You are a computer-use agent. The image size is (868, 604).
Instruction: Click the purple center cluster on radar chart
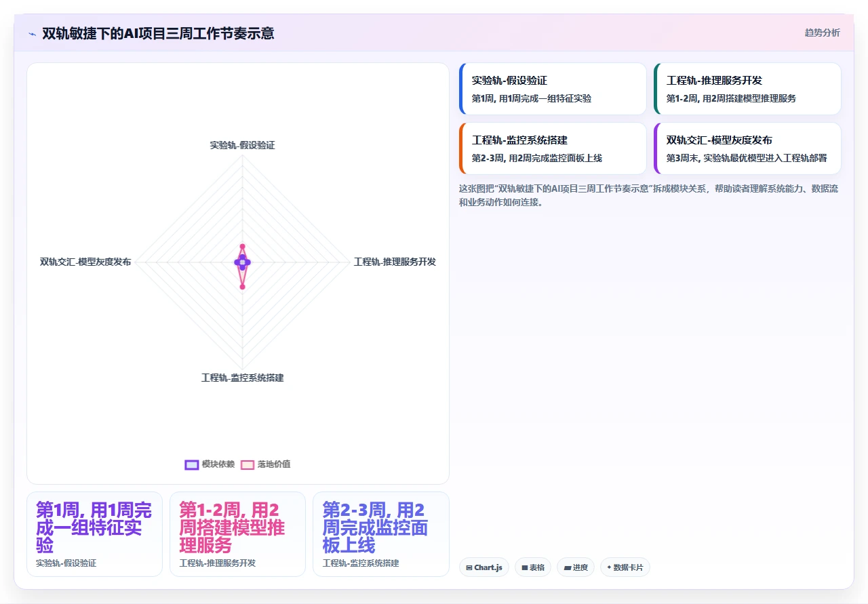(x=242, y=262)
